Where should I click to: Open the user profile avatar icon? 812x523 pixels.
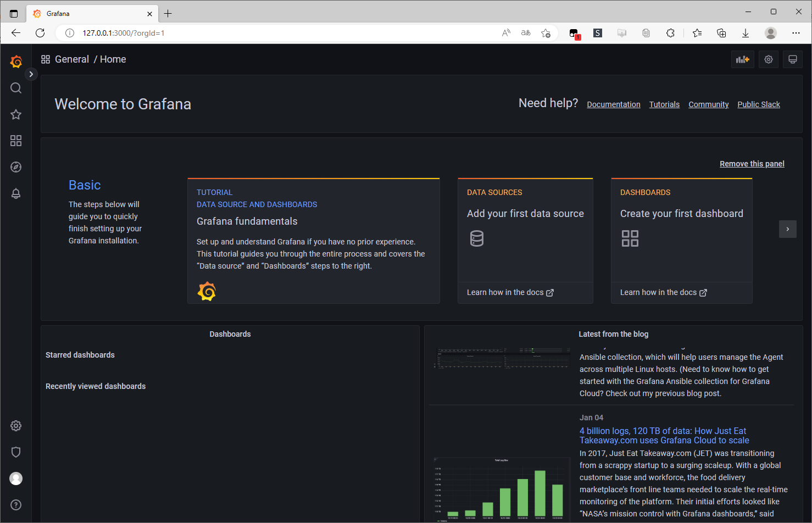click(16, 478)
